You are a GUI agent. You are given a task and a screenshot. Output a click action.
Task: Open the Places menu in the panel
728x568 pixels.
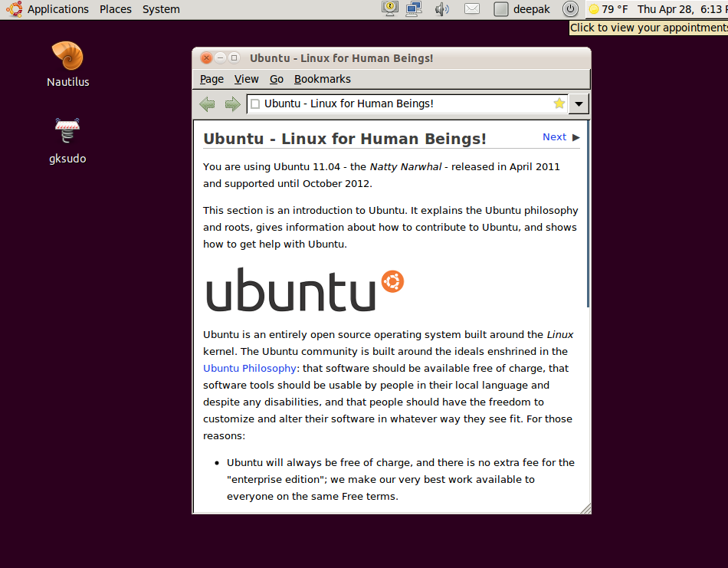tap(116, 9)
